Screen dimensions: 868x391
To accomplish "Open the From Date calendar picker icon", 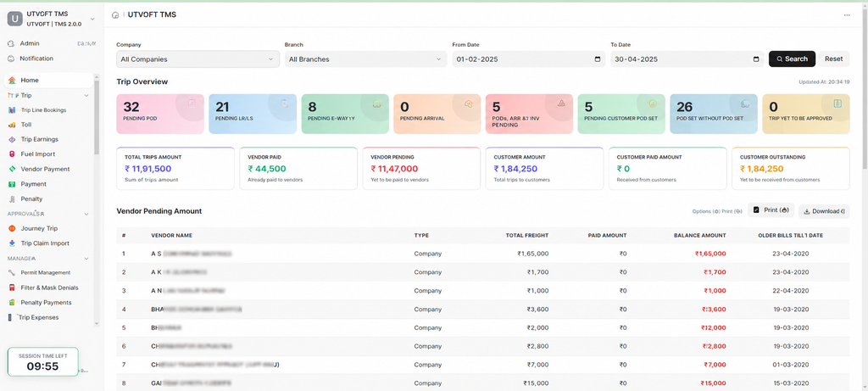I will tap(598, 59).
